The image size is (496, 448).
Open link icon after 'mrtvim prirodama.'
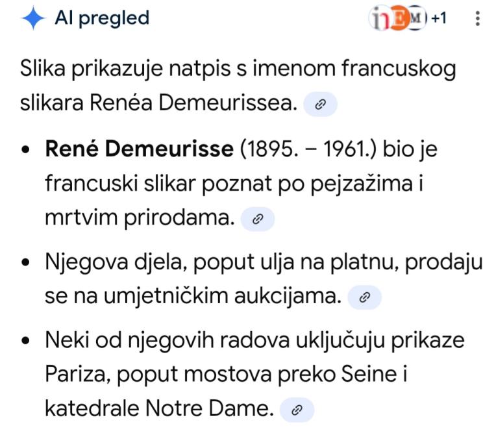[258, 219]
